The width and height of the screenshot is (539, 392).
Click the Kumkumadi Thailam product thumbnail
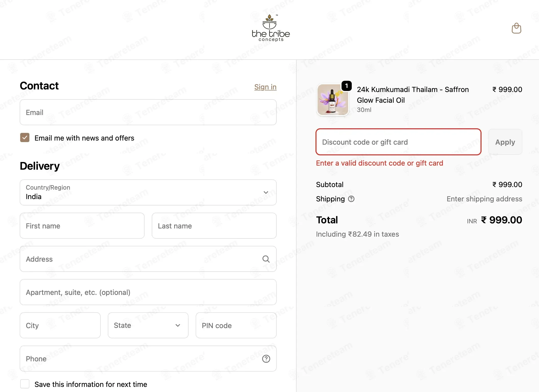coord(333,100)
